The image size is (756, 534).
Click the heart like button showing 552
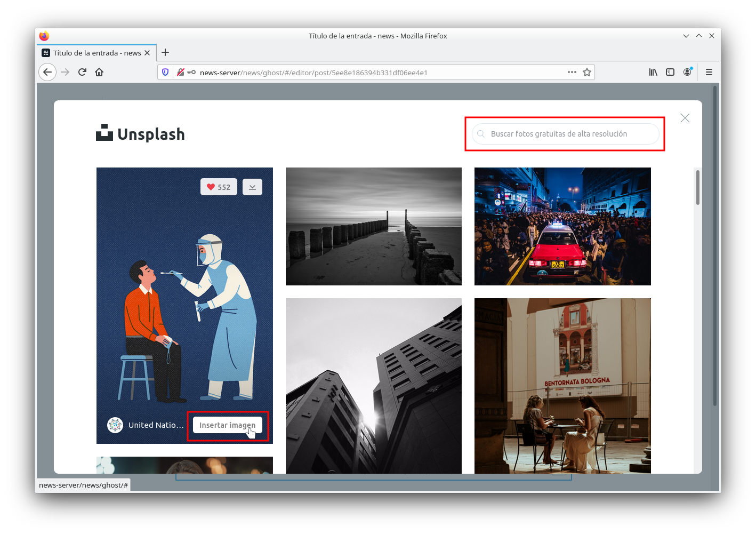pyautogui.click(x=219, y=187)
